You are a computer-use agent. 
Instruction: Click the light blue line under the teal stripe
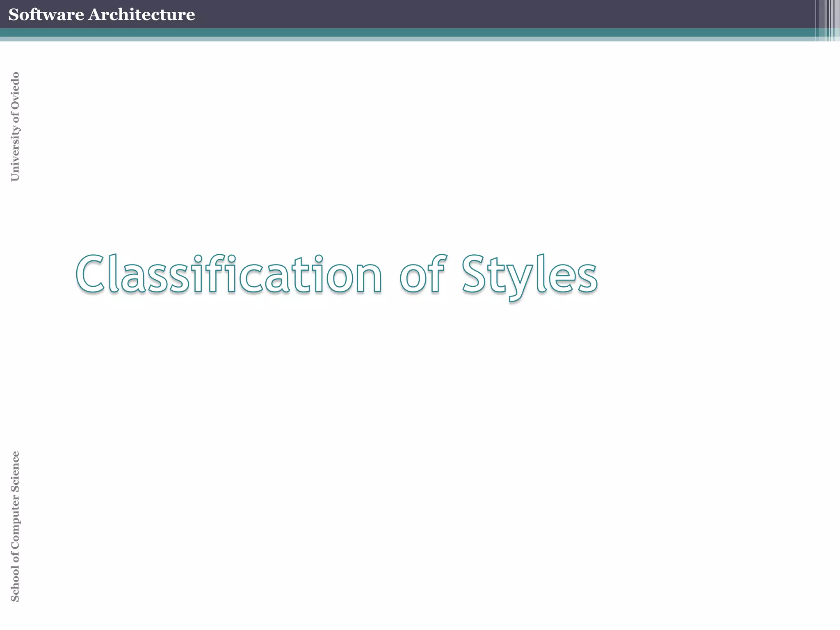(x=410, y=39)
